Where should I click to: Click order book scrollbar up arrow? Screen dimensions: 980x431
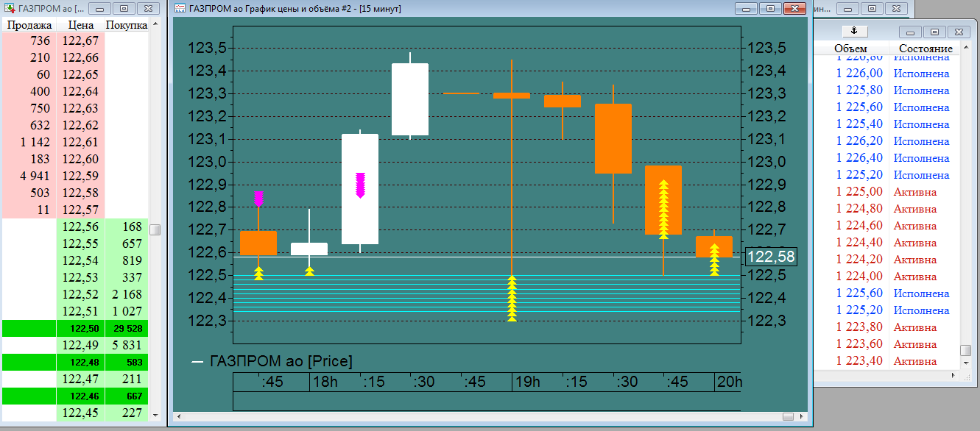click(x=155, y=24)
